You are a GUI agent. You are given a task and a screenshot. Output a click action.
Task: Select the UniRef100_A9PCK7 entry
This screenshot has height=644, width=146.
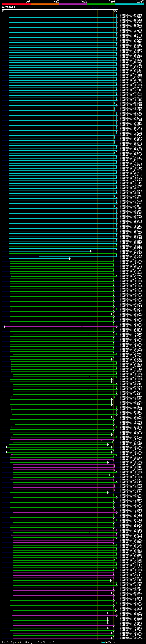[x=131, y=110]
